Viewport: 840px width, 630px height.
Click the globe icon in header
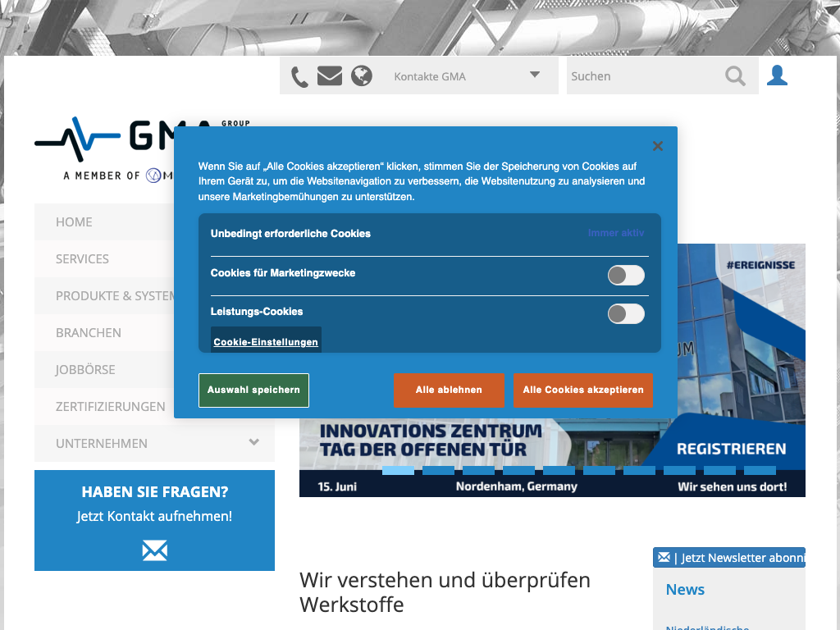click(x=362, y=75)
